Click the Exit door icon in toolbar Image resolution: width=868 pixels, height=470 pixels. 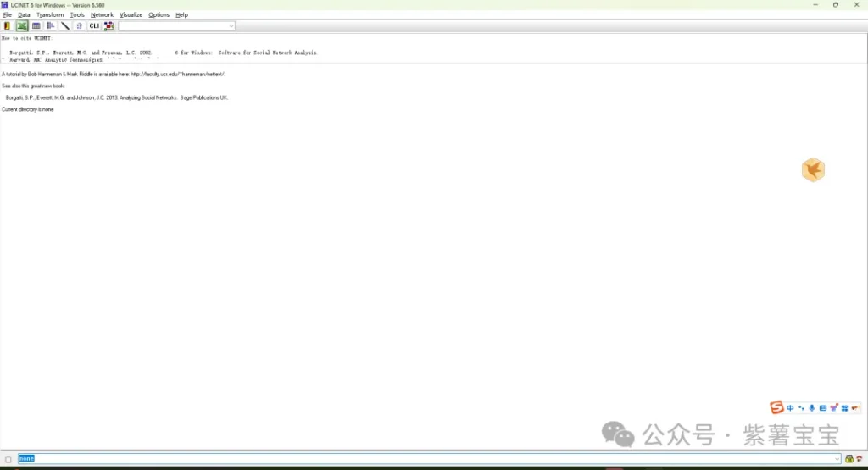coord(7,26)
